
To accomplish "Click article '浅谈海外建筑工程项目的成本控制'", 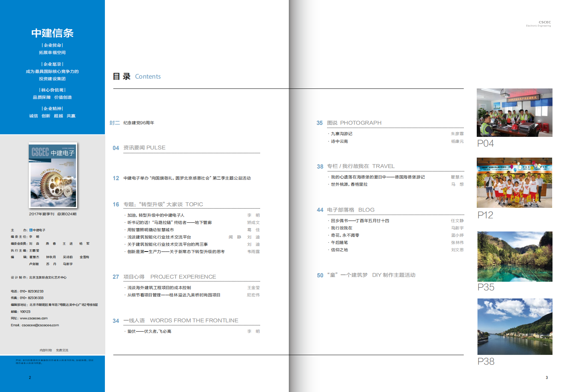I will 159,288.
